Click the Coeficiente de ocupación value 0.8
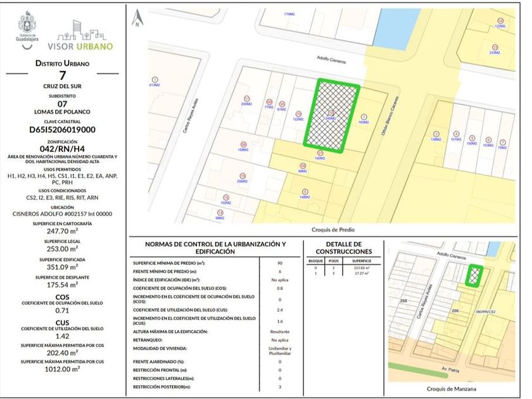532x399 pixels. pyautogui.click(x=280, y=288)
